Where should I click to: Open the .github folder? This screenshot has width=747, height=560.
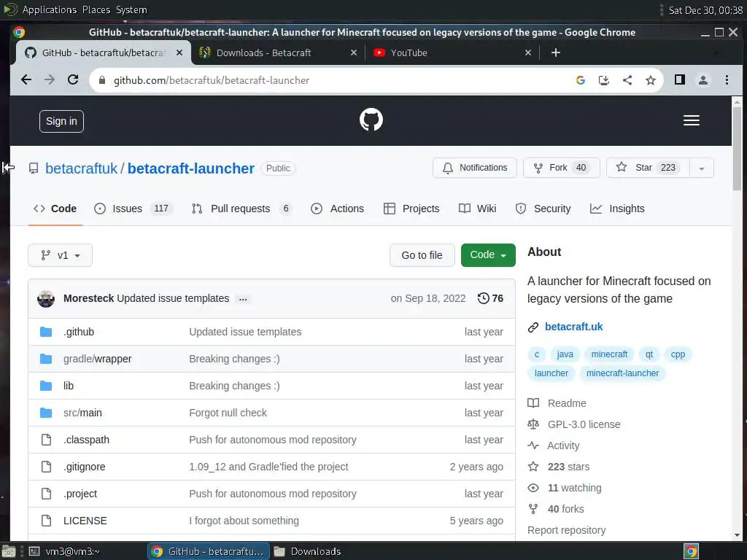79,332
